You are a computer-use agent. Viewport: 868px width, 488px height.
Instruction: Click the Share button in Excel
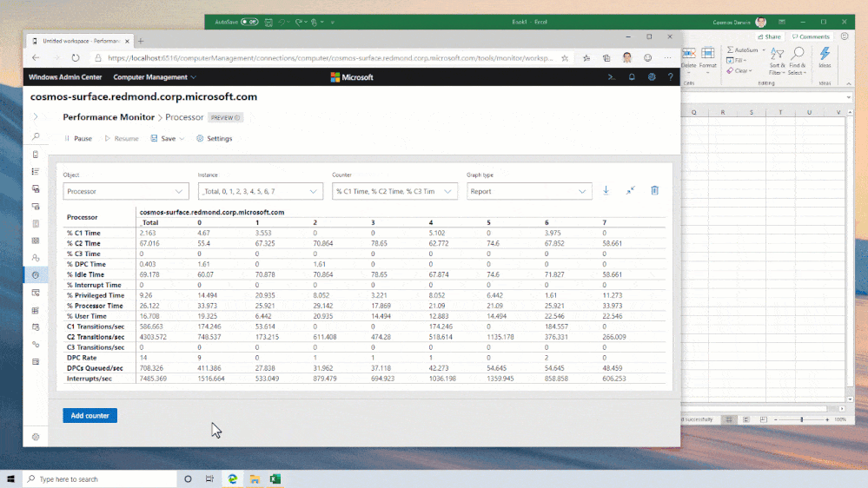(769, 36)
